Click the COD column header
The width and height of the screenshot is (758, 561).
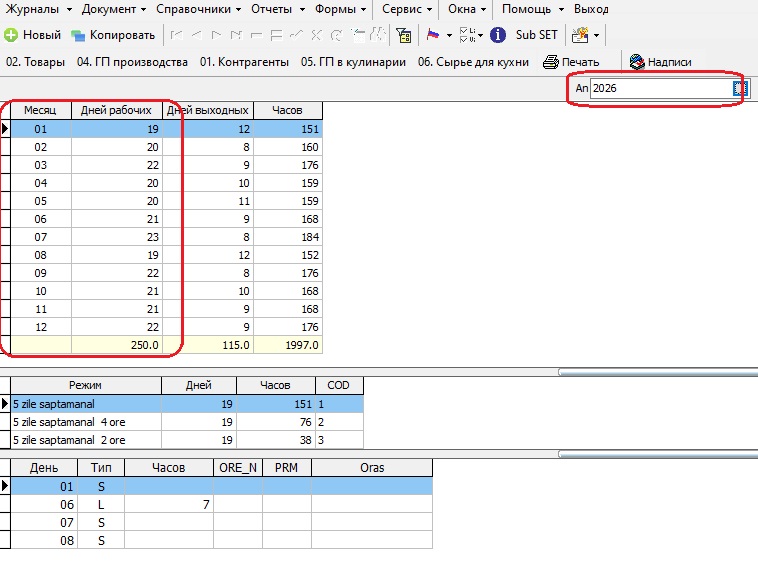[x=339, y=385]
